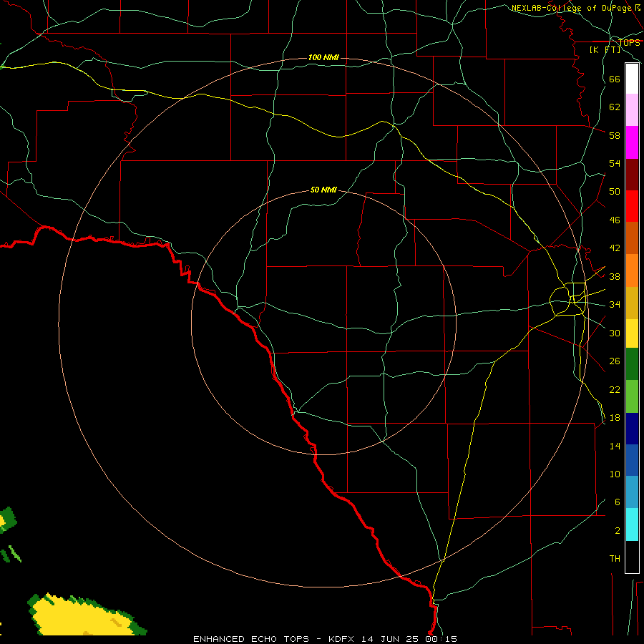
Task: Click the "30" legend value
Action: pos(615,333)
